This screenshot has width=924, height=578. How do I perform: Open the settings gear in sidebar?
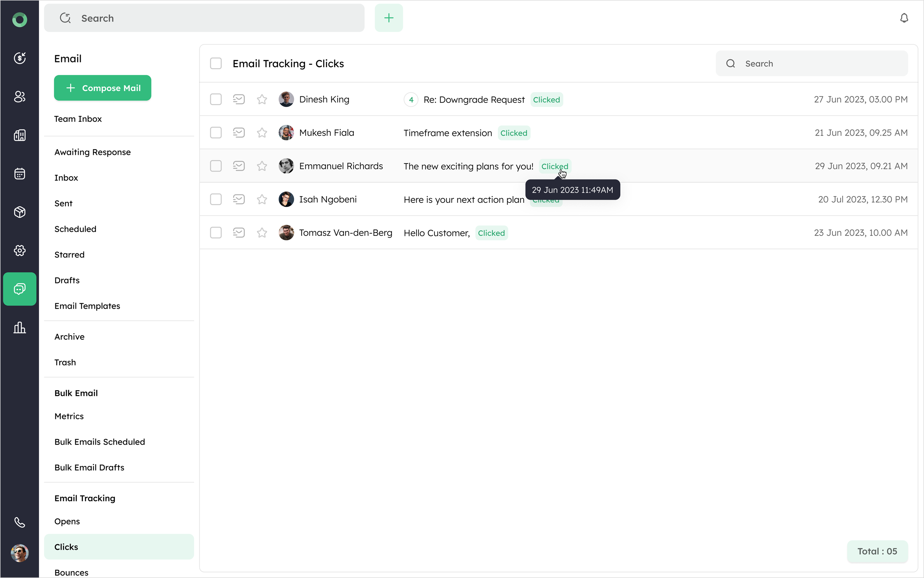tap(20, 250)
